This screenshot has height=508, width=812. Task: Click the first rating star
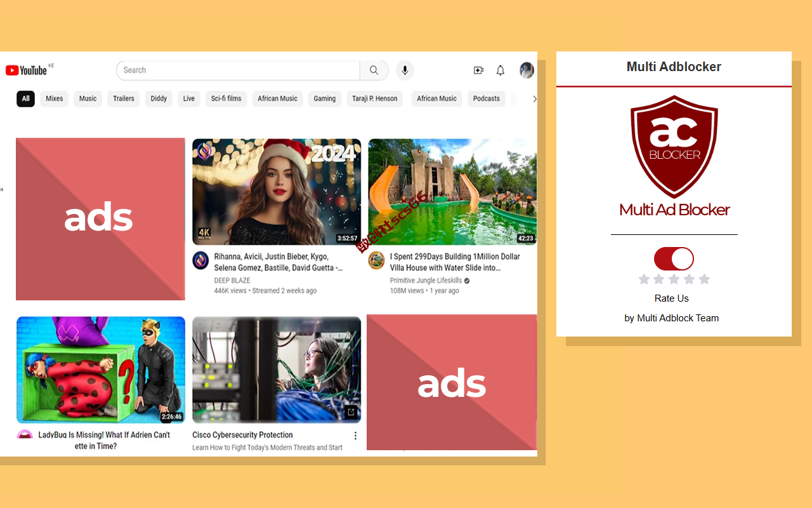click(x=644, y=279)
